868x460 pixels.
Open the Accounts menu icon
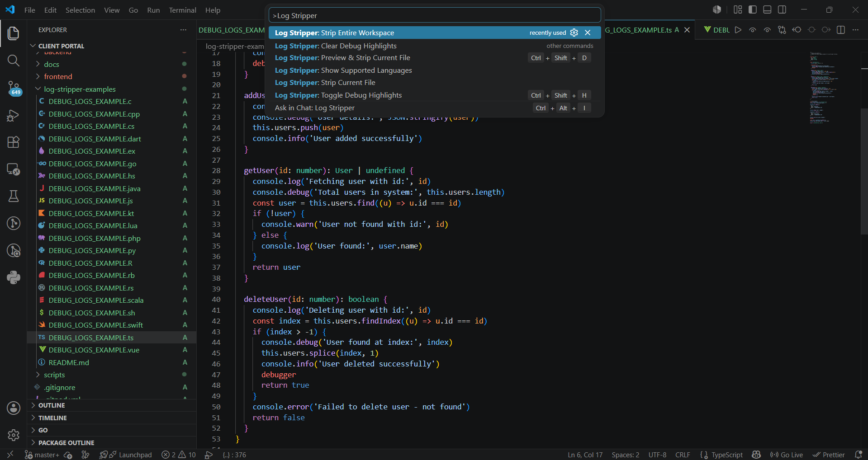[14, 408]
